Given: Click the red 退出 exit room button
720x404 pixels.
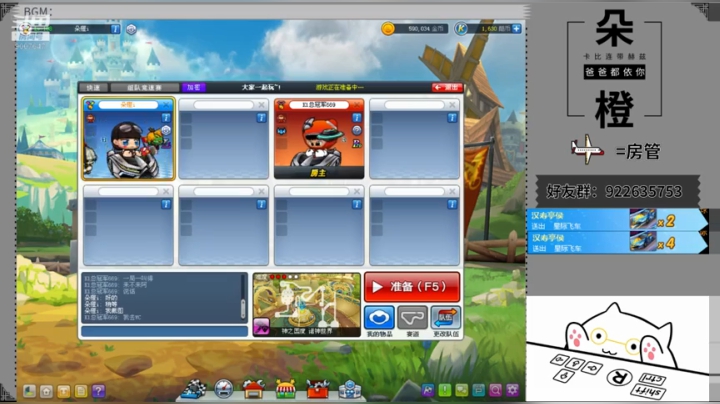Looking at the screenshot, I should pos(447,87).
